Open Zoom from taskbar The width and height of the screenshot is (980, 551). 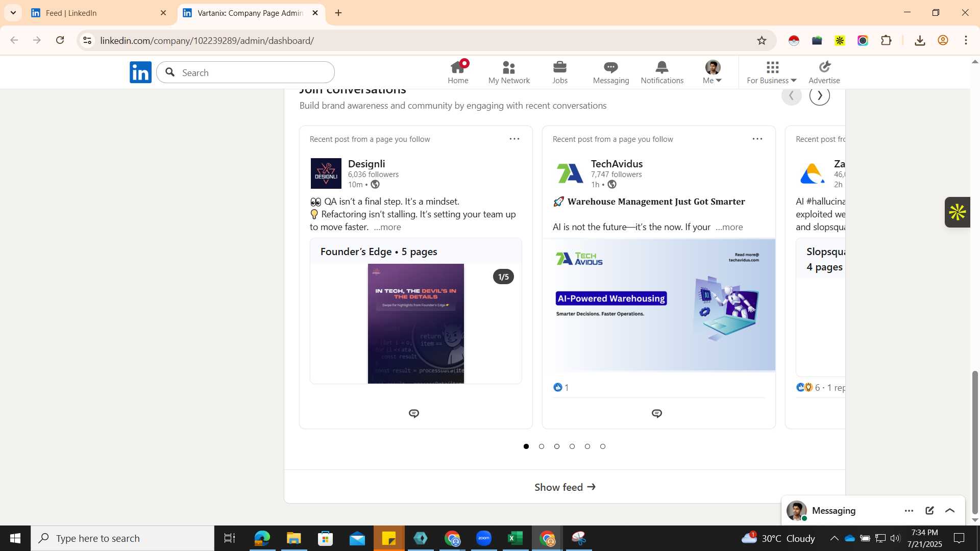pos(484,538)
